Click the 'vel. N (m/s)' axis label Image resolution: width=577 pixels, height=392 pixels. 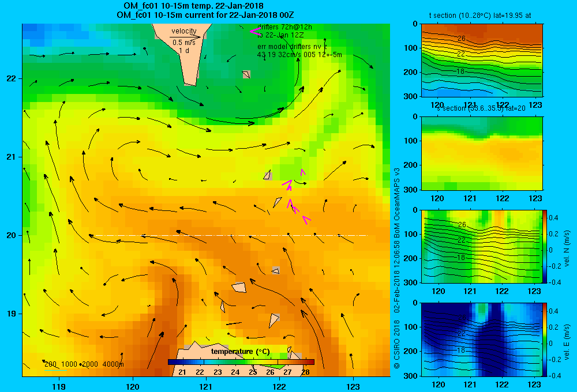[567, 248]
